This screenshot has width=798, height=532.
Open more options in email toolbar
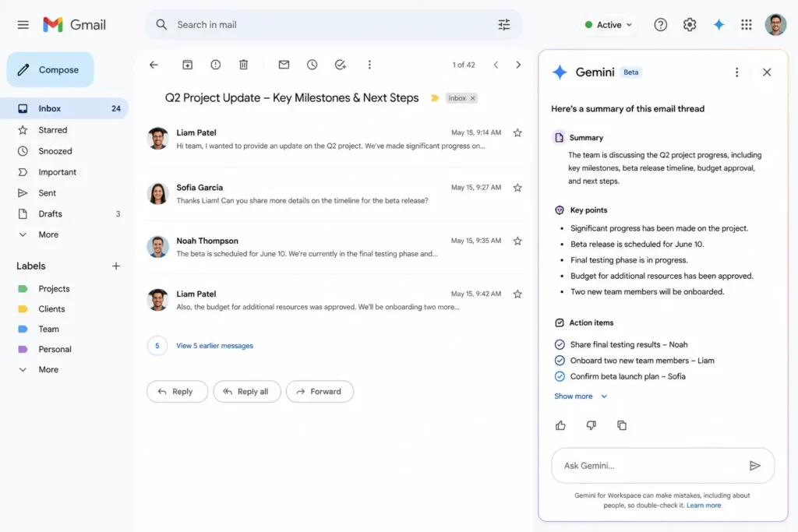tap(369, 65)
